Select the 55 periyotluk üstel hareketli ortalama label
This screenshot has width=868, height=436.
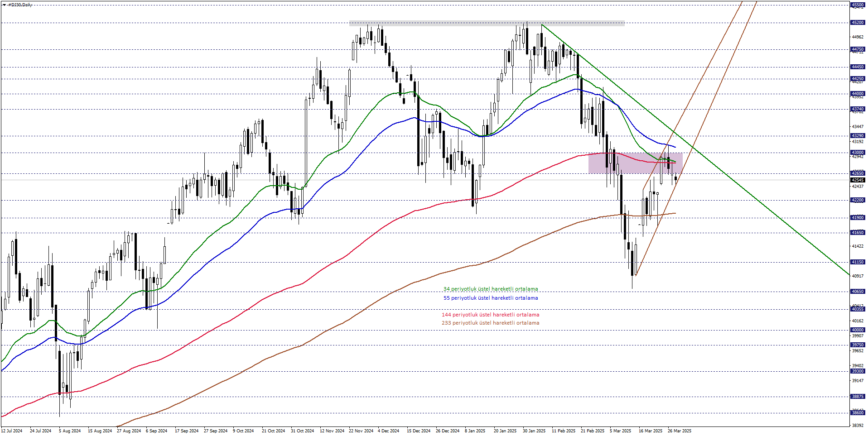pyautogui.click(x=491, y=298)
